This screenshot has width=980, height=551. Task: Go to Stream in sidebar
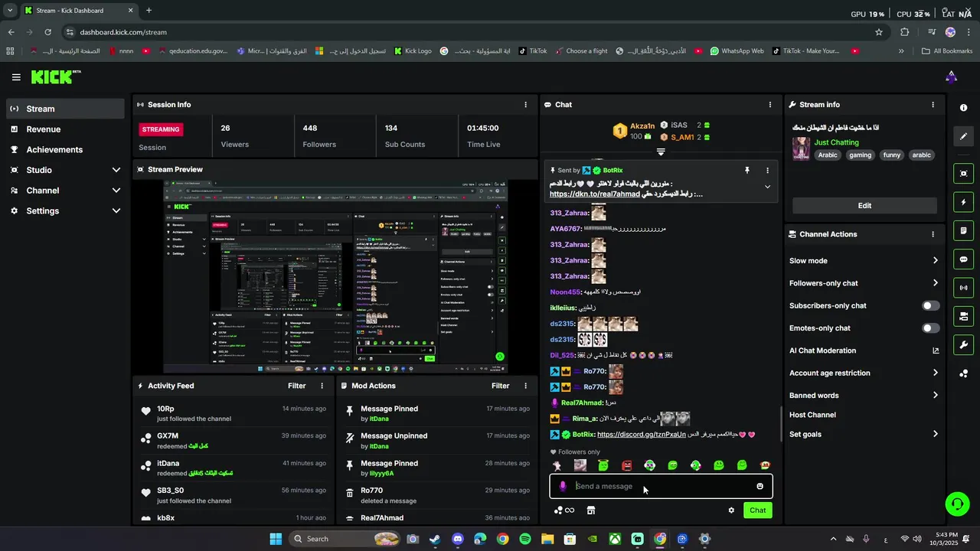(x=65, y=109)
